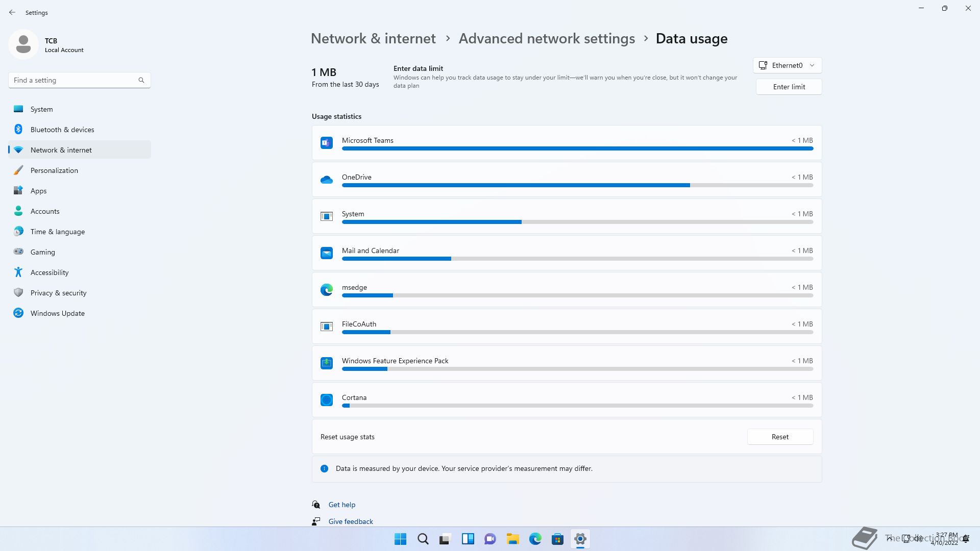Click the Mail and Calendar icon

(327, 253)
